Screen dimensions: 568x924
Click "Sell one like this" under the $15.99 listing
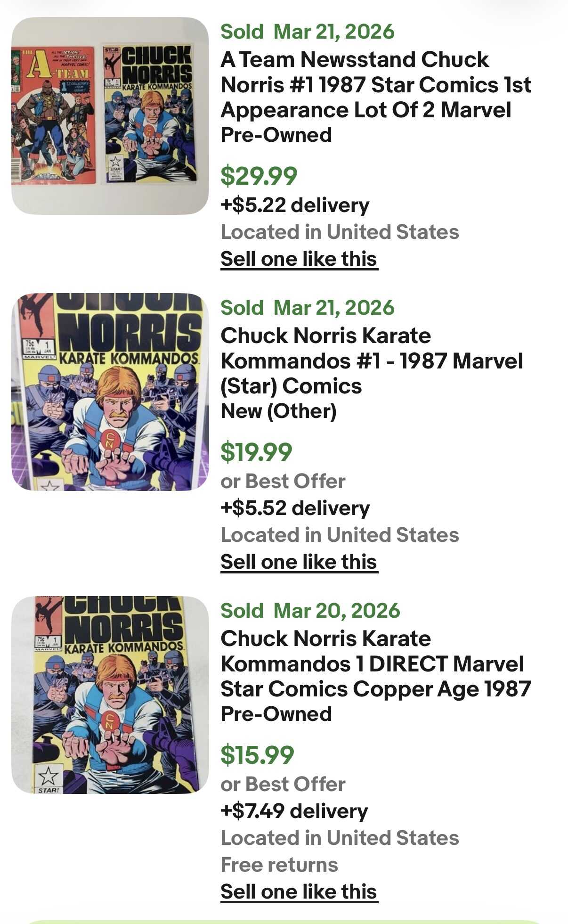coord(299,892)
